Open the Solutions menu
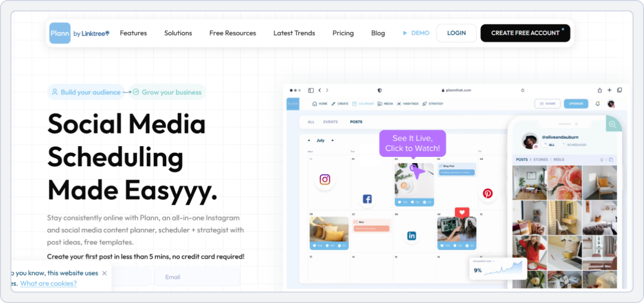This screenshot has height=303, width=644. pos(178,33)
